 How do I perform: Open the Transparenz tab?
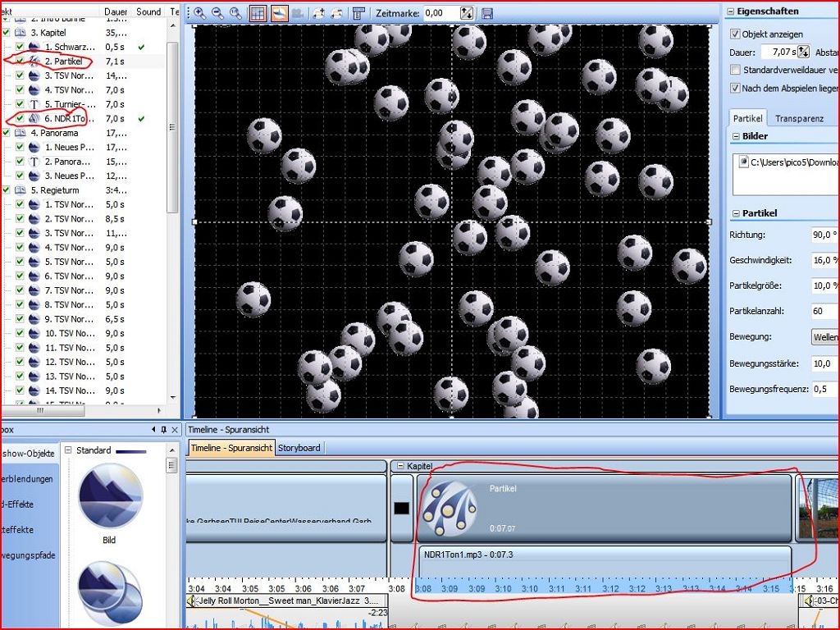pyautogui.click(x=799, y=118)
